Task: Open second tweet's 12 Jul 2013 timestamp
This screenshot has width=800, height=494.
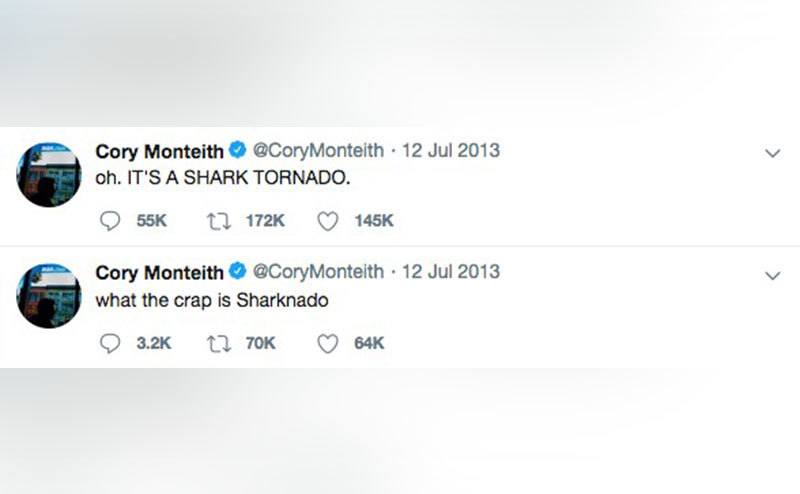Action: click(x=451, y=272)
